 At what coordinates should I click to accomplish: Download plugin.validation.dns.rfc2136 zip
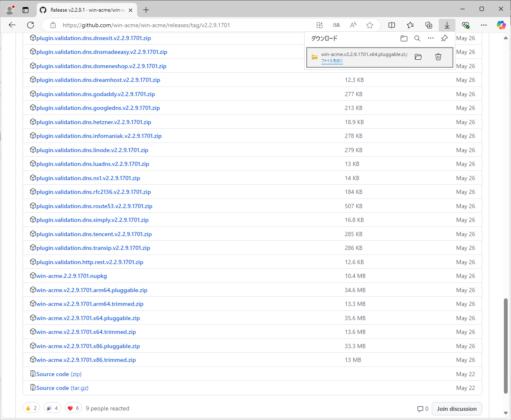[94, 192]
